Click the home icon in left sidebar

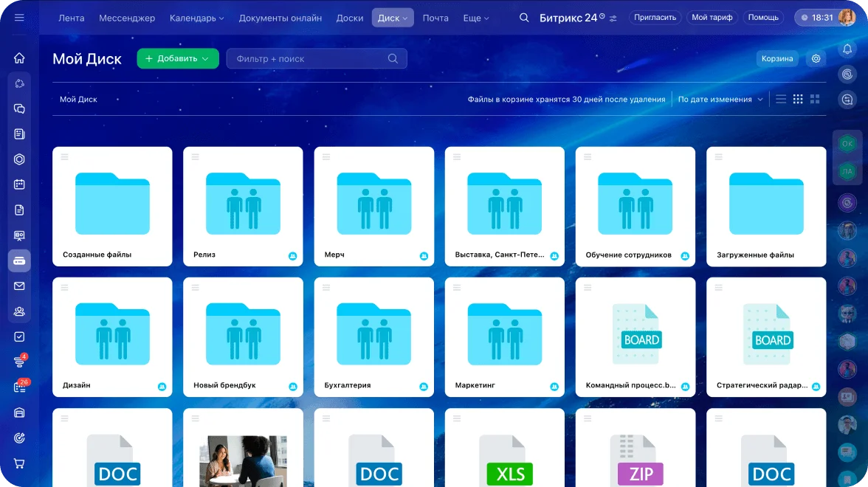[x=19, y=58]
